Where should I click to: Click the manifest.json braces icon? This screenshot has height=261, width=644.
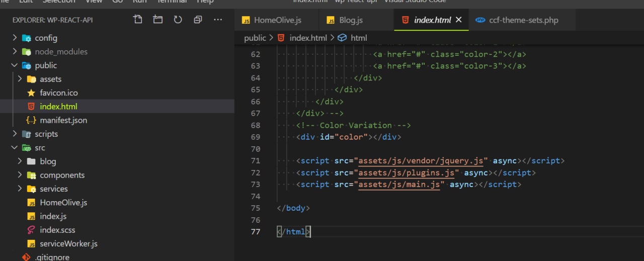coord(31,120)
